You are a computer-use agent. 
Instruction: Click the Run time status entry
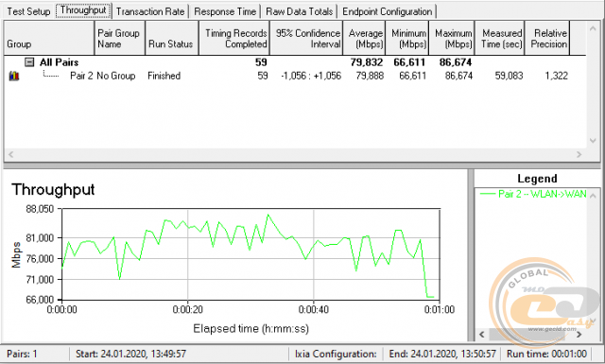[546, 354]
